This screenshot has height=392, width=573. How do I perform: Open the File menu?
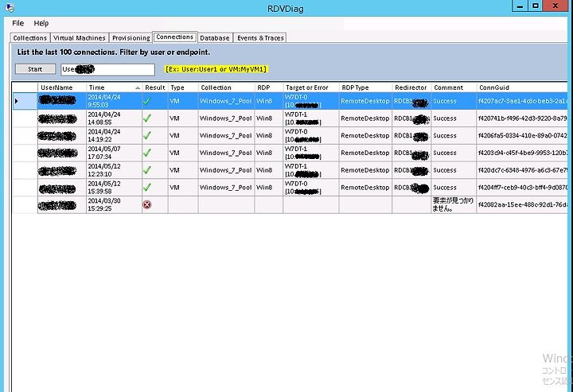coord(18,23)
